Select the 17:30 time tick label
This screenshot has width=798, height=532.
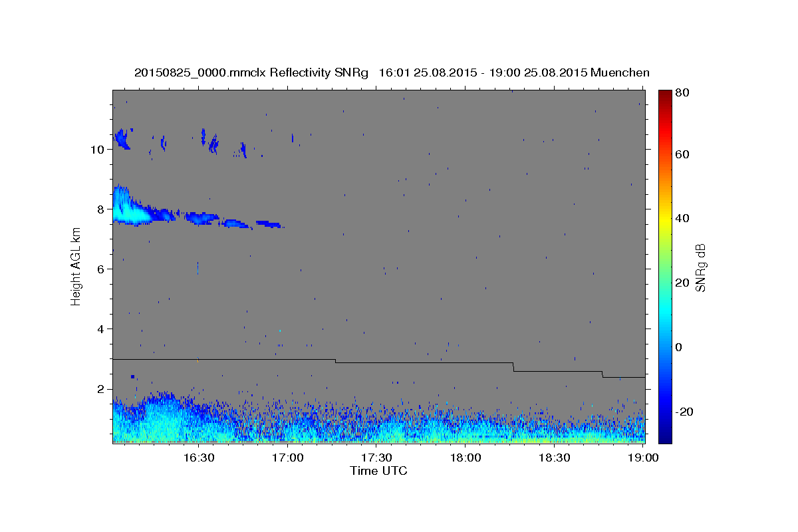click(x=376, y=458)
